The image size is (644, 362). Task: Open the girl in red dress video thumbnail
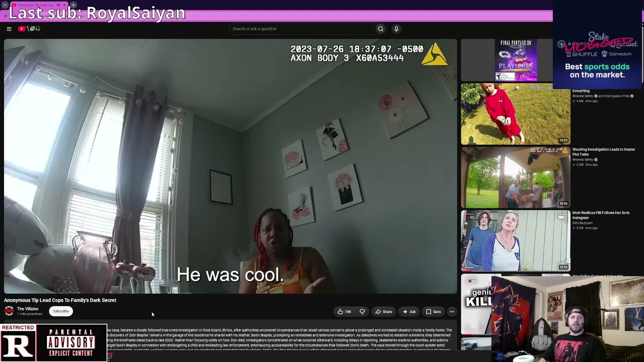pos(516,114)
